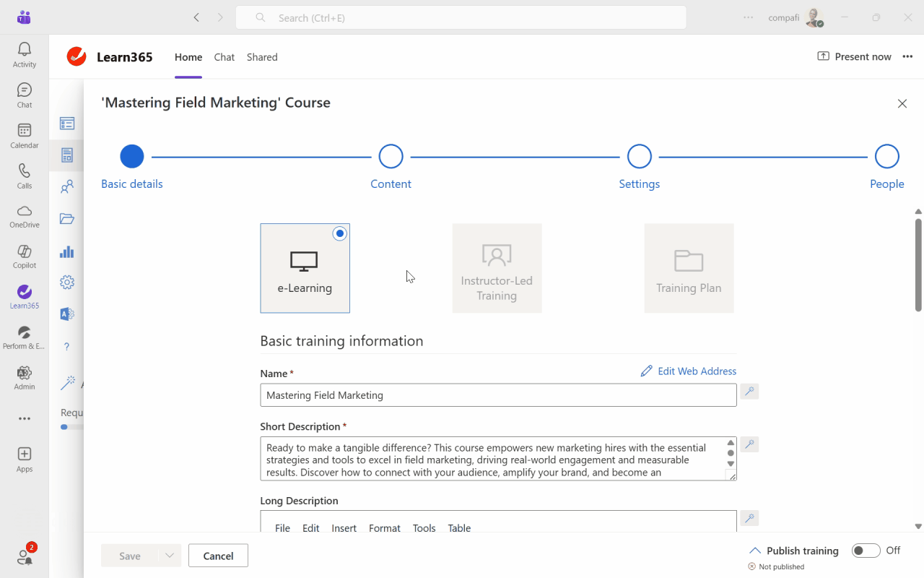Open the Learn365 settings gear icon
Screen dimensions: 924x578
67,282
